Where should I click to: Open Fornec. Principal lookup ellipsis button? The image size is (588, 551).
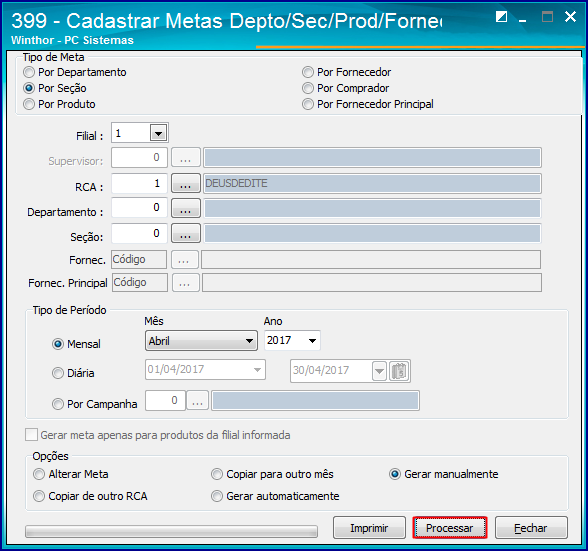[186, 283]
